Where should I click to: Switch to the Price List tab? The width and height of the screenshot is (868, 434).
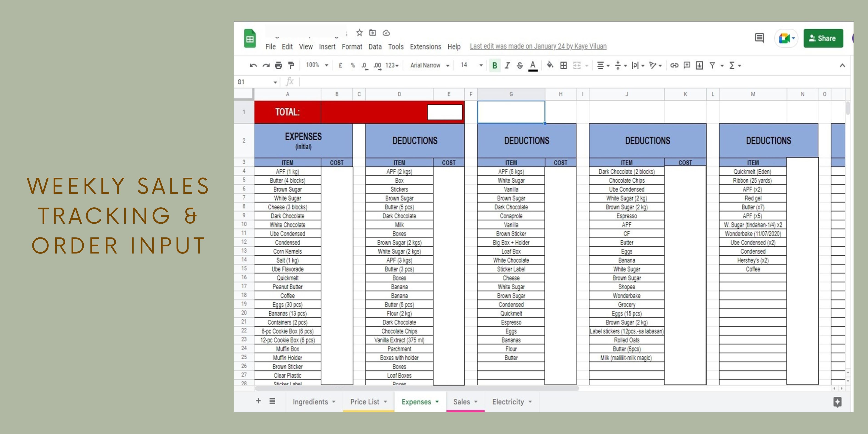(x=369, y=402)
